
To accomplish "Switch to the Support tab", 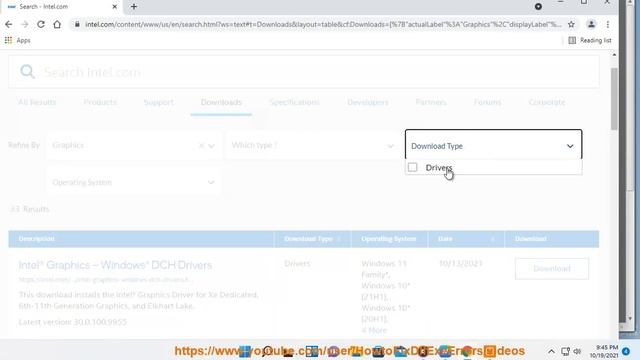I will tap(159, 102).
